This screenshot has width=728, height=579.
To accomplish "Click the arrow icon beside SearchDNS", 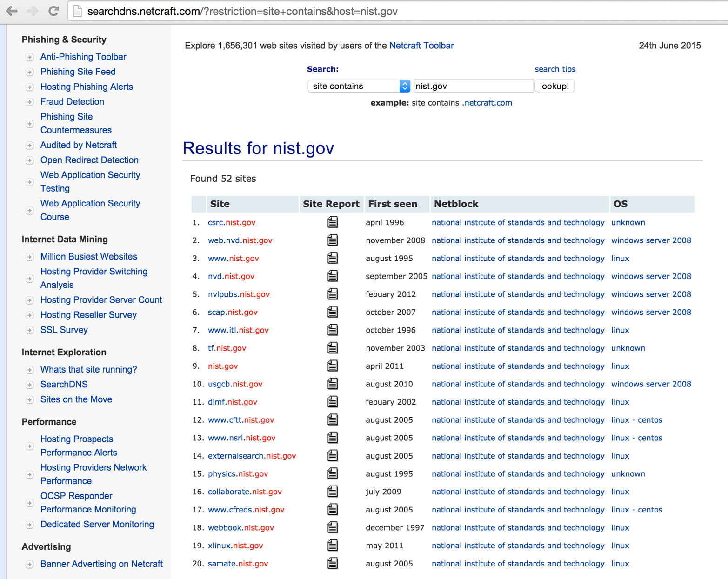I will point(29,385).
